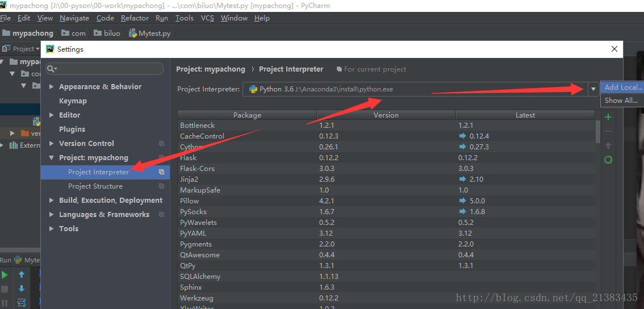Click the Project tool window icon

(6, 49)
